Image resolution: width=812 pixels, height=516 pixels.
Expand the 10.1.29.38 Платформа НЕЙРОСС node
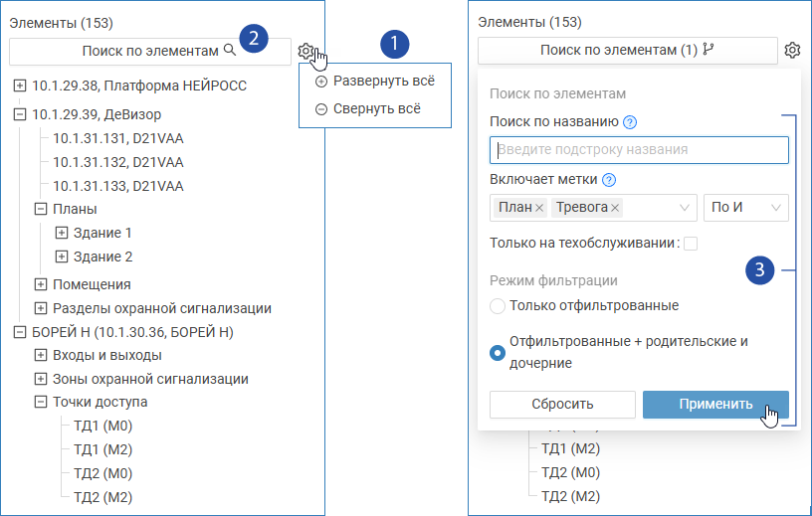click(20, 86)
